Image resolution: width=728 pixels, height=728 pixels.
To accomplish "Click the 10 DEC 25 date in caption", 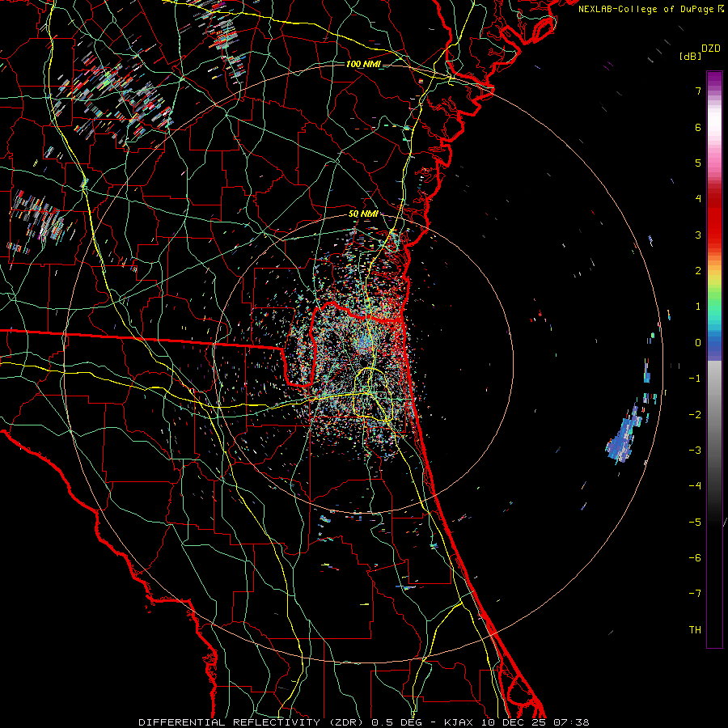I will (513, 722).
